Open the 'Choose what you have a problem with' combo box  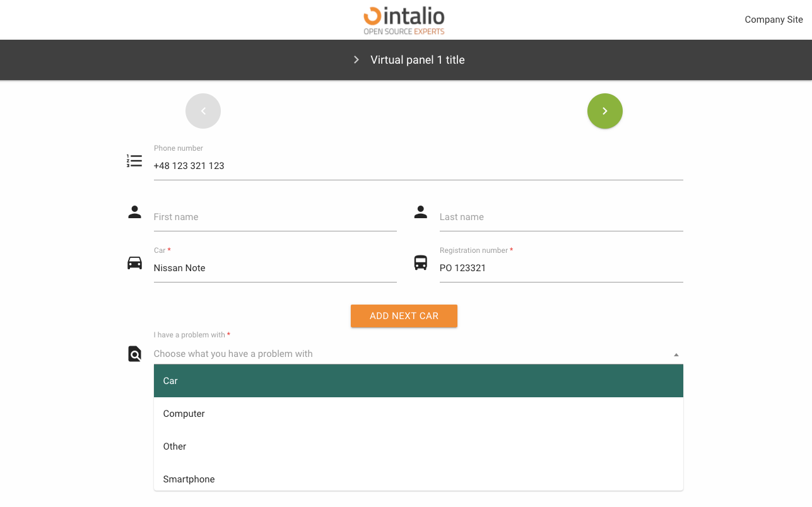click(410, 354)
